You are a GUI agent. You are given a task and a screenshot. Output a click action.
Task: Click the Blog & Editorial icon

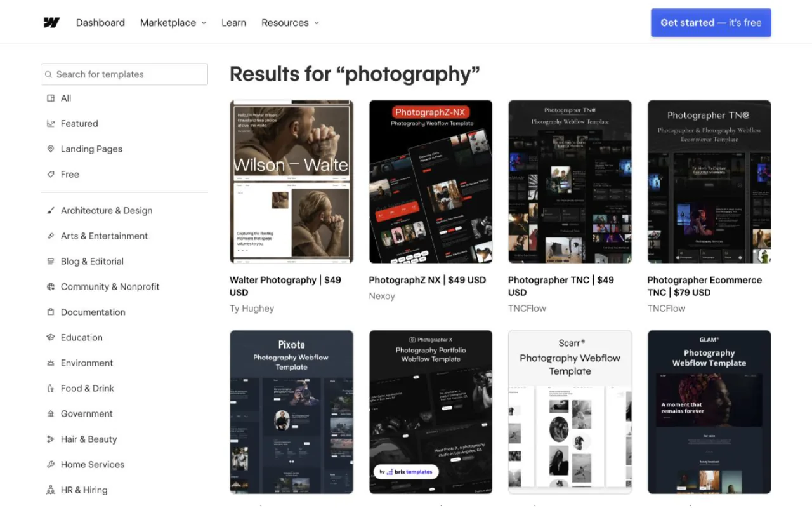tap(51, 262)
